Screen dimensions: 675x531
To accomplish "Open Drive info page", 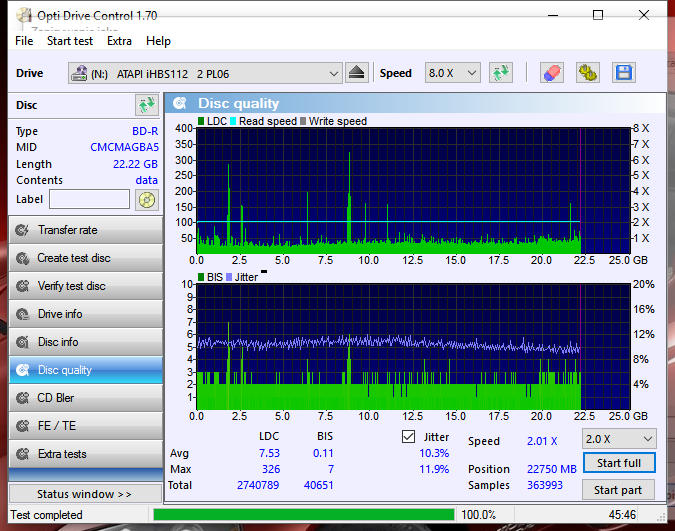I will click(x=86, y=314).
